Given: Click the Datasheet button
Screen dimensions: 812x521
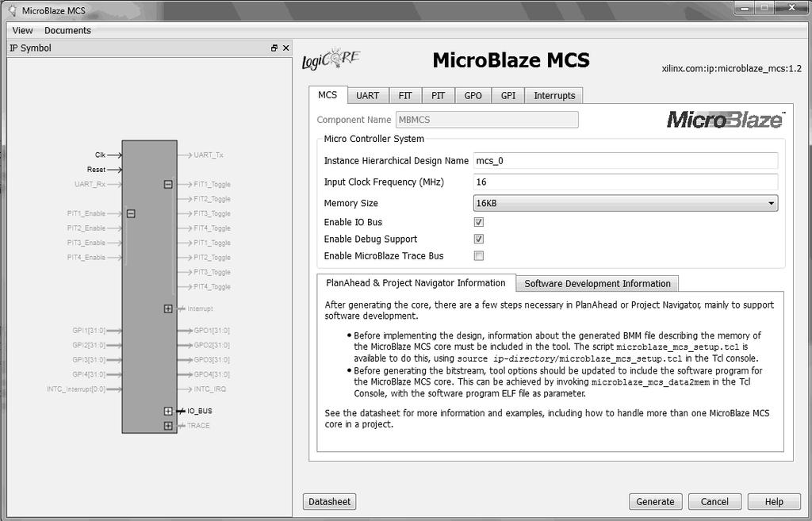Looking at the screenshot, I should [329, 502].
